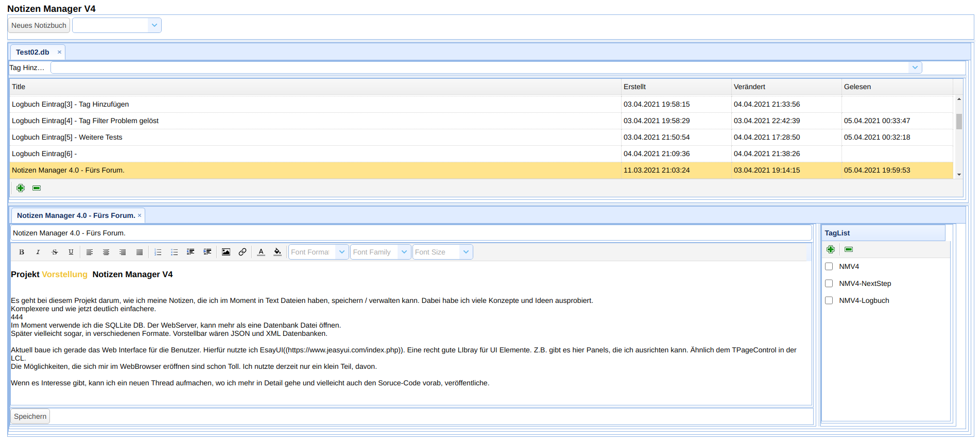Click the Speichern button
The height and width of the screenshot is (442, 980).
pyautogui.click(x=30, y=416)
